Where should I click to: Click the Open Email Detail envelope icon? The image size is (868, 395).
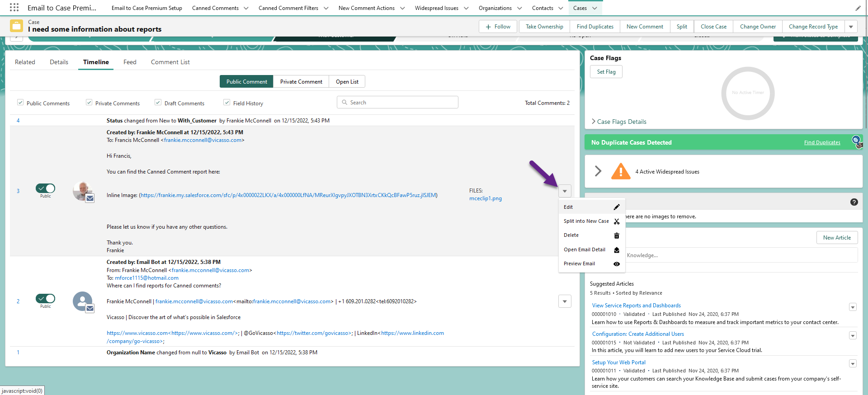617,250
